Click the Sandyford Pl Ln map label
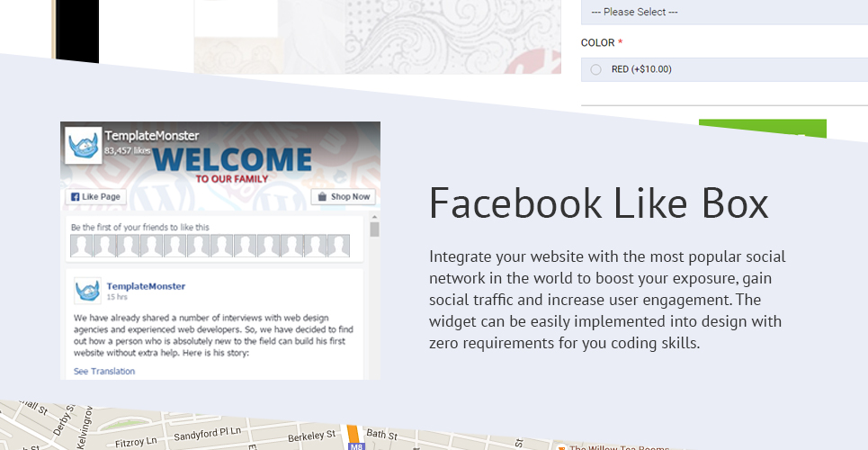Image resolution: width=868 pixels, height=450 pixels. [208, 434]
